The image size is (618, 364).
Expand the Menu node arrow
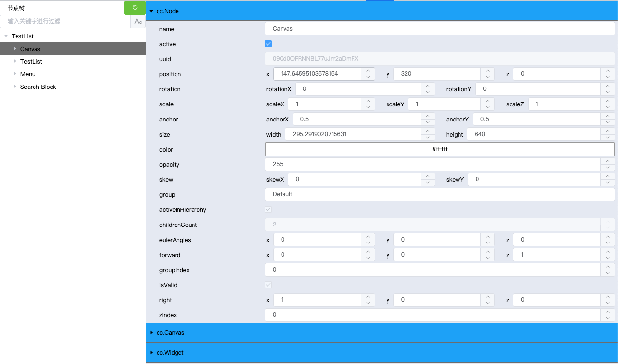point(15,74)
